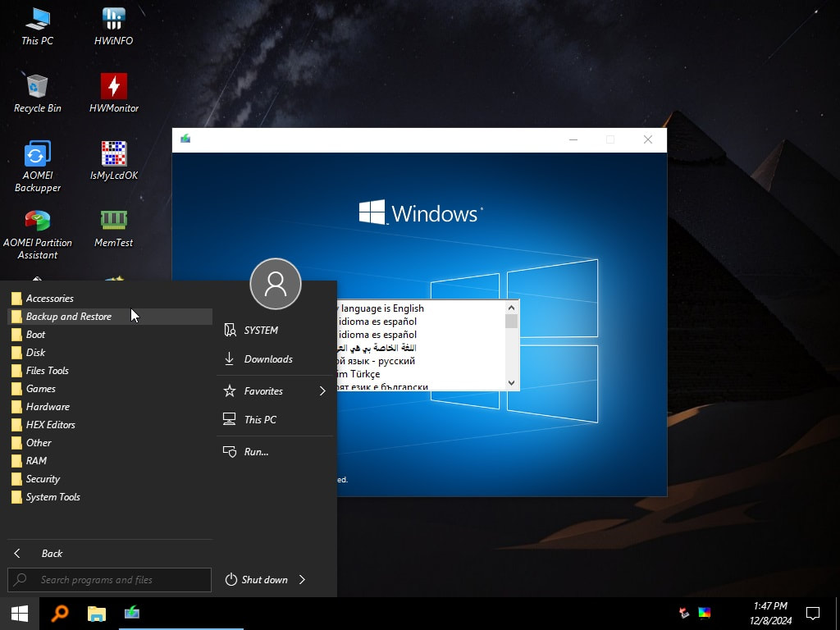The image size is (840, 630).
Task: Select the running setup app on taskbar
Action: coord(132,614)
